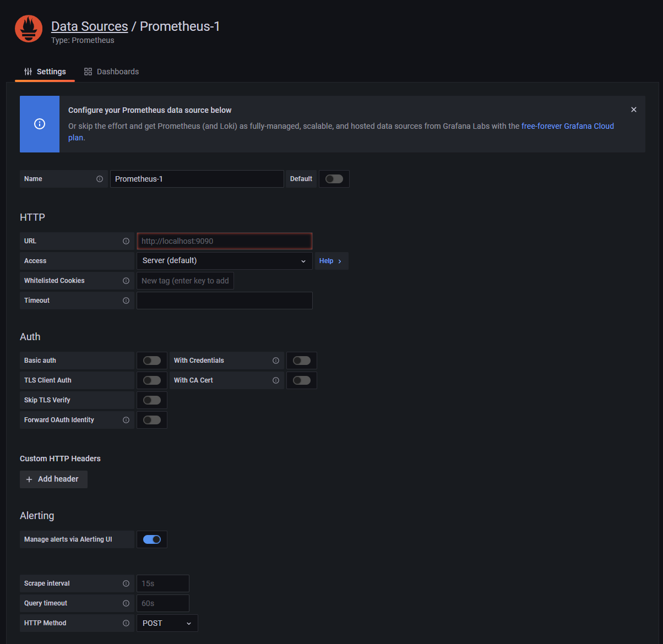The image size is (663, 644).
Task: Enable the TLS Client Auth switch
Action: (152, 380)
